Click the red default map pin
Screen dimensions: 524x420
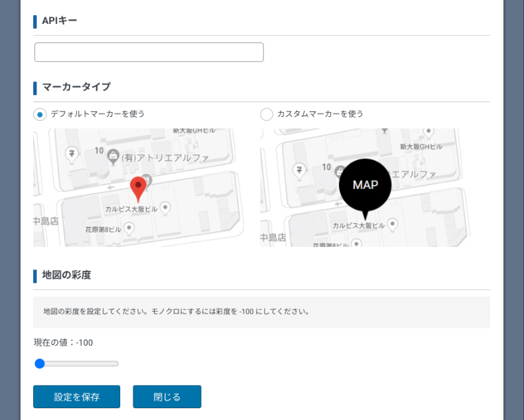coord(138,190)
